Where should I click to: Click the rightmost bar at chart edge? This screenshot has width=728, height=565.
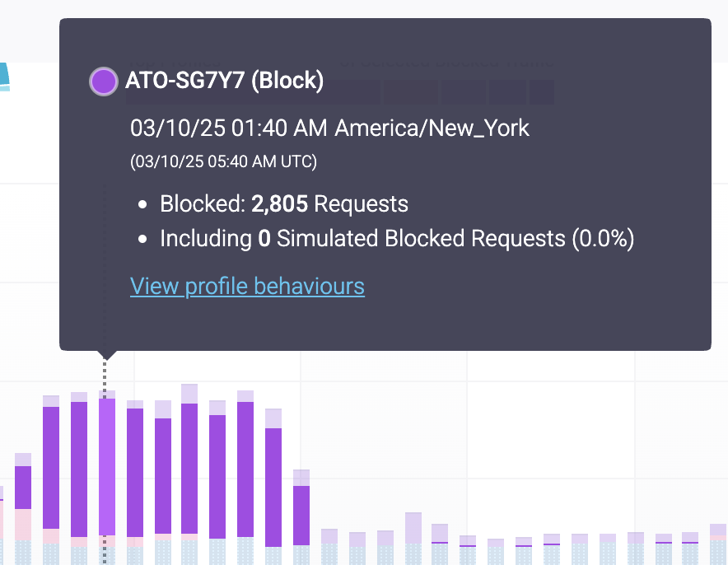(x=718, y=539)
